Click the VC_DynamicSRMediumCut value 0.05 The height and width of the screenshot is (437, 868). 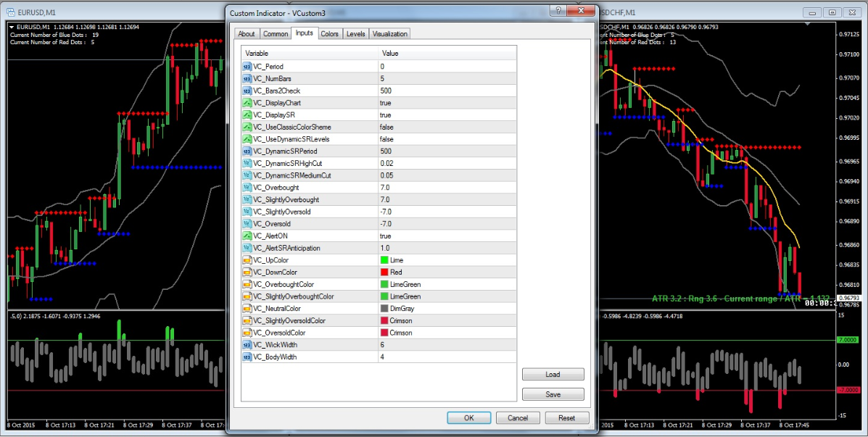click(387, 175)
